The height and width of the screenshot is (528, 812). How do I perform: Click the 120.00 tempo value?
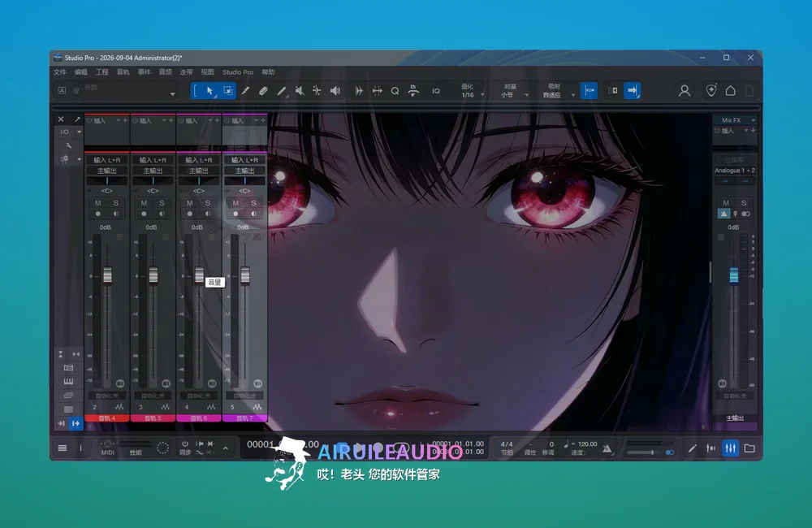pyautogui.click(x=587, y=444)
